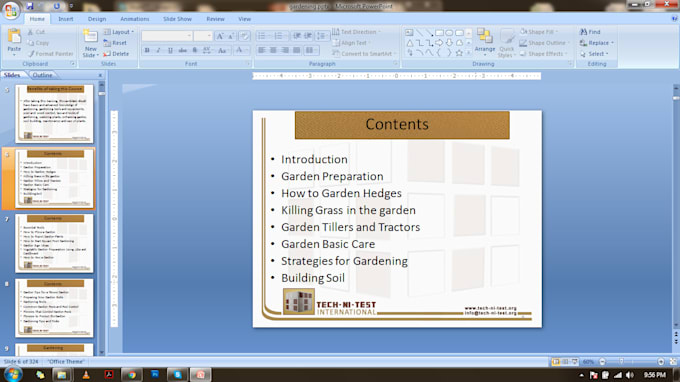The image size is (680, 382).
Task: Copy the selection
Action: pos(38,43)
